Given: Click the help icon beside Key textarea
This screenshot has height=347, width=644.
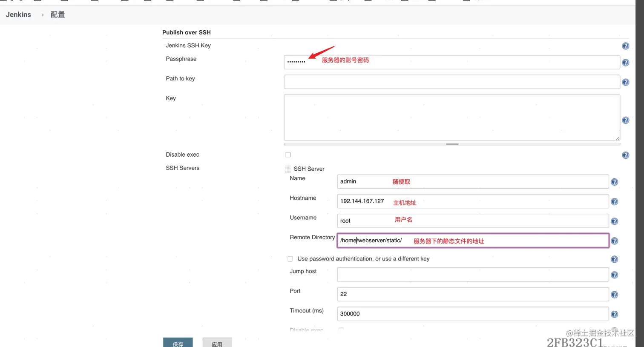Looking at the screenshot, I should click(625, 120).
